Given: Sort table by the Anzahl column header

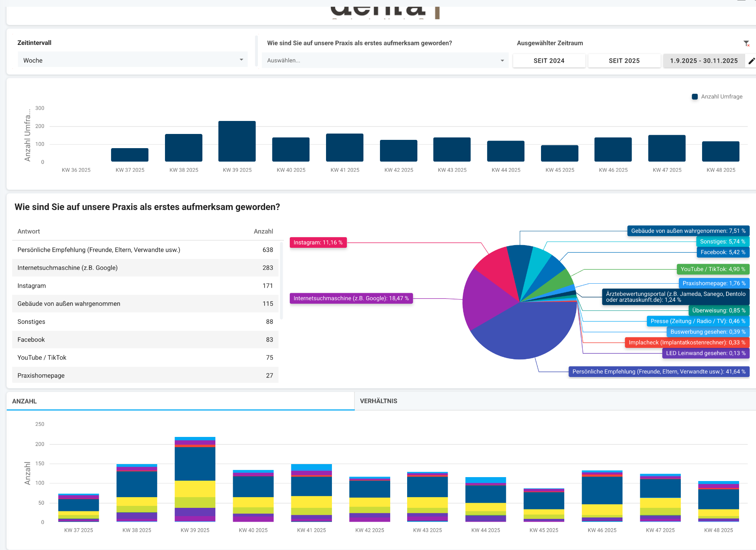Looking at the screenshot, I should pos(263,231).
